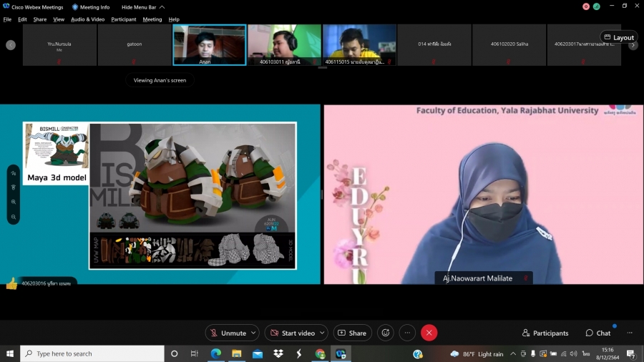Expand audio options arrow beside Unmute
The width and height of the screenshot is (644, 362).
[253, 333]
